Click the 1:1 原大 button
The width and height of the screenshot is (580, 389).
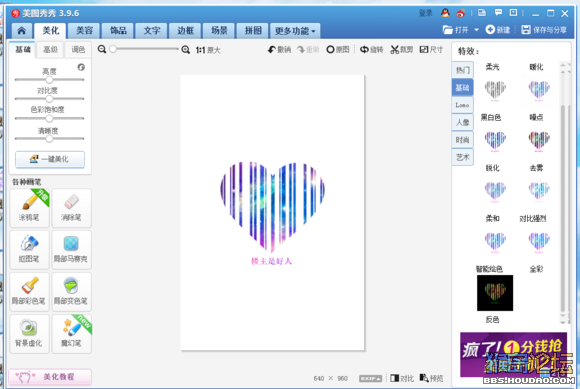pyautogui.click(x=208, y=50)
